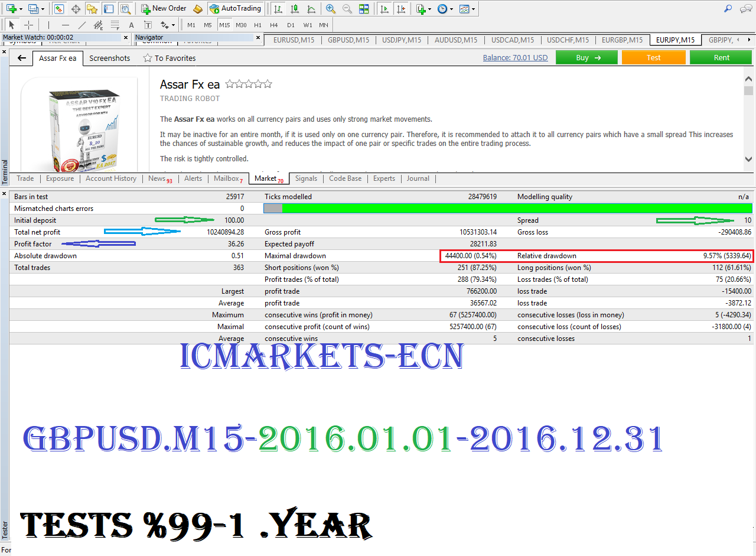Click the Assar Fx ea product box image
756x556 pixels.
84,129
